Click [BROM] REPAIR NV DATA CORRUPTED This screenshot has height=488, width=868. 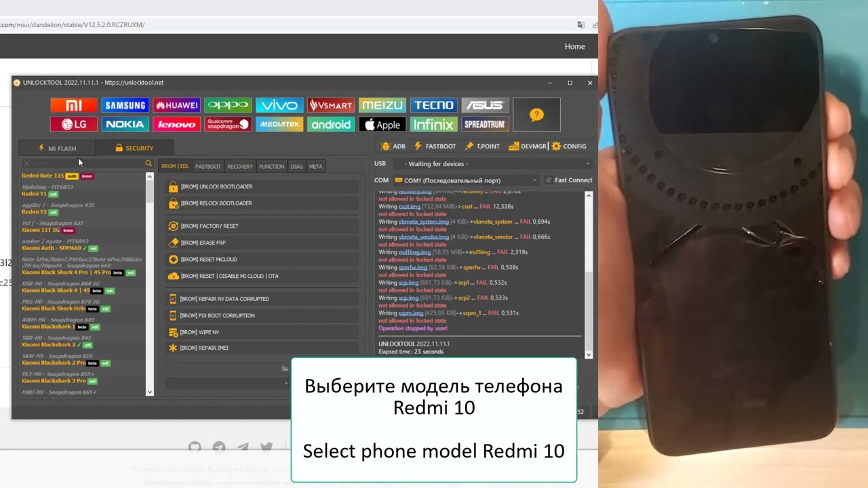pyautogui.click(x=262, y=299)
